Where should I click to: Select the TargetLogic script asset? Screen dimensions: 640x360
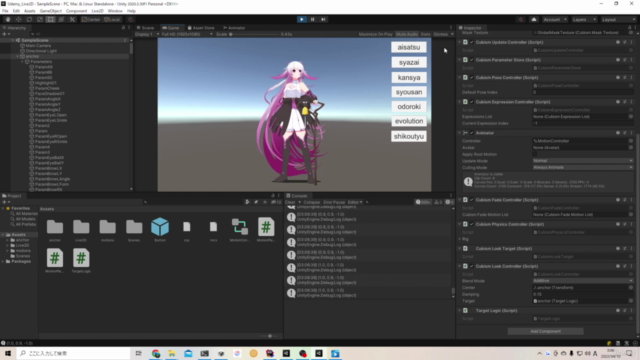pos(81,260)
